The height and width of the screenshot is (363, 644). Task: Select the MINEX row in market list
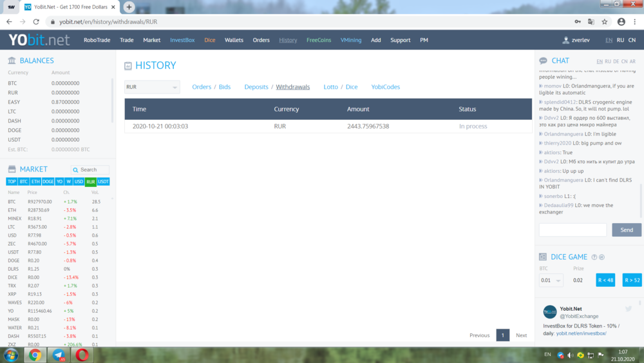(x=57, y=219)
